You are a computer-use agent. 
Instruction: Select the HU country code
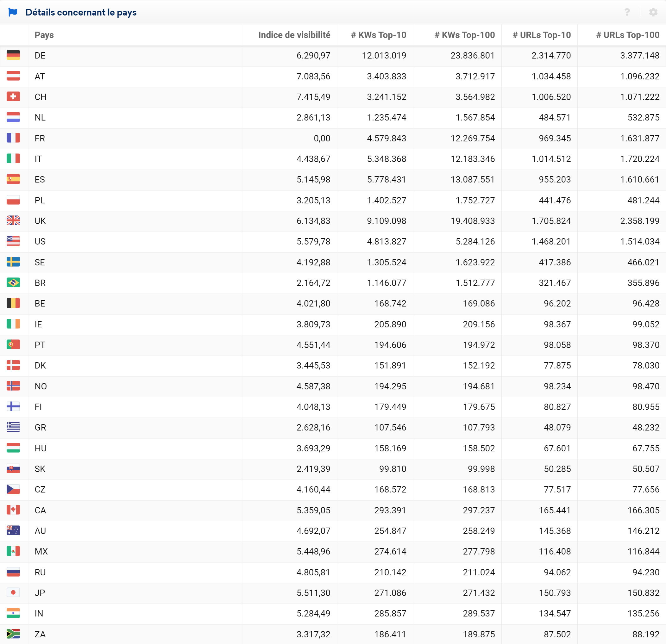[41, 448]
